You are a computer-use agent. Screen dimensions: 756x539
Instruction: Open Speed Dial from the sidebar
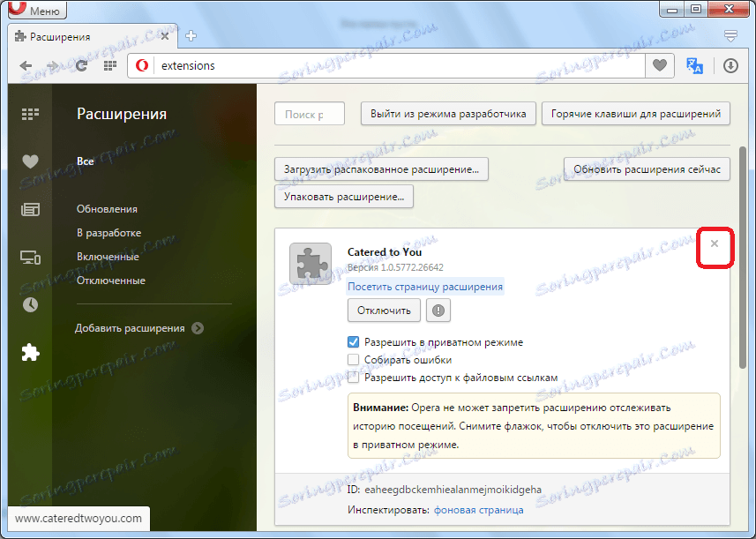(30, 115)
